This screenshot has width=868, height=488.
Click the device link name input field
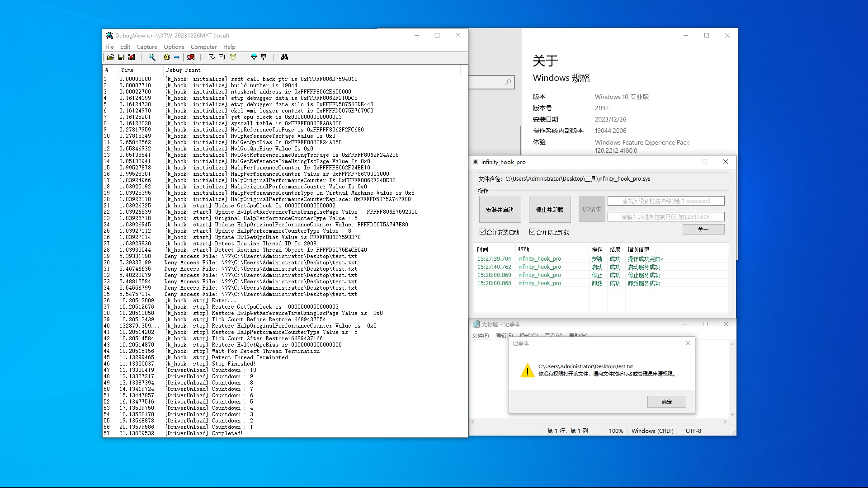click(x=665, y=201)
